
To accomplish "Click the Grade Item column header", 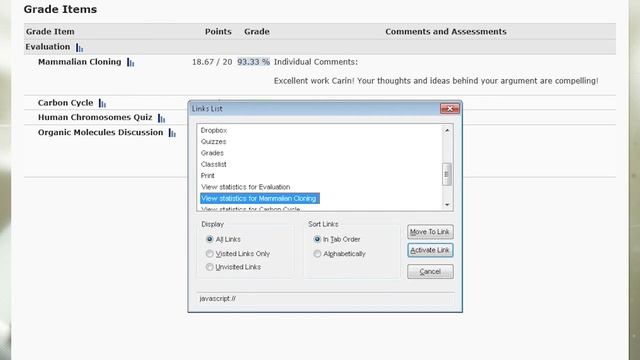I will tap(50, 31).
